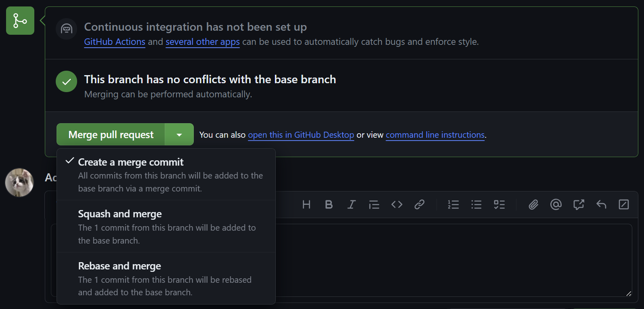This screenshot has width=644, height=309.
Task: Apply italic formatting in comment toolbar
Action: [352, 205]
